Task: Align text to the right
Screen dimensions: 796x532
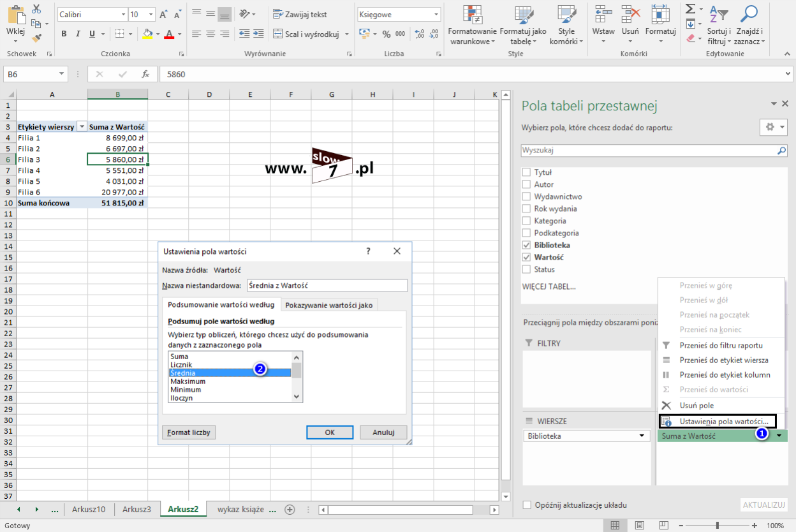Action: (225, 34)
